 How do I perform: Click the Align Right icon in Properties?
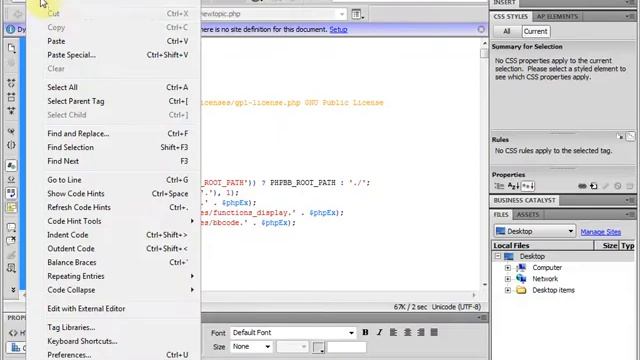click(x=421, y=333)
